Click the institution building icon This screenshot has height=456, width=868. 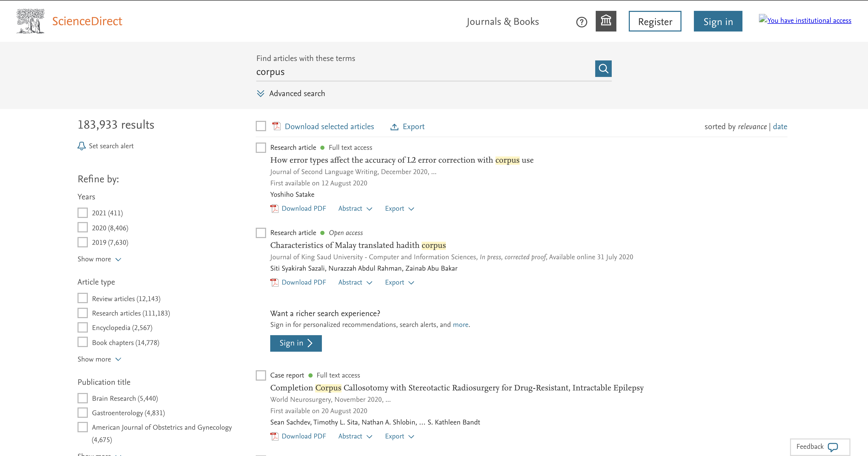tap(606, 21)
